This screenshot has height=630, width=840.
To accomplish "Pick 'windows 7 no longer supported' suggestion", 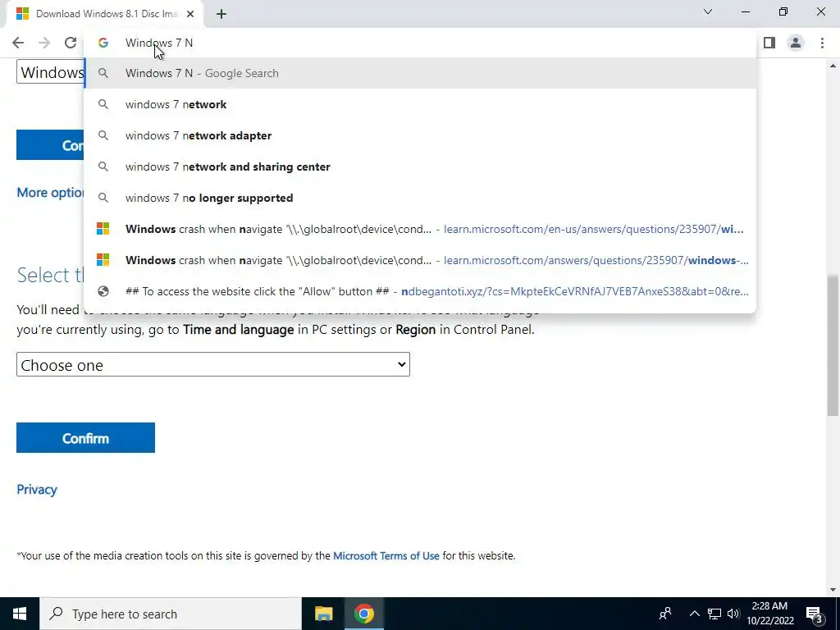I will coord(420,198).
